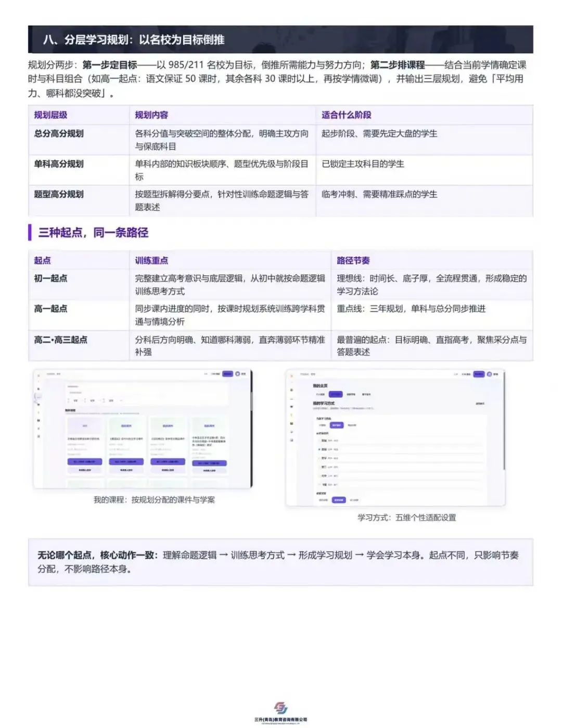
Task: Click the cell 单科内部的知识板块顺序
Action: coord(222,170)
